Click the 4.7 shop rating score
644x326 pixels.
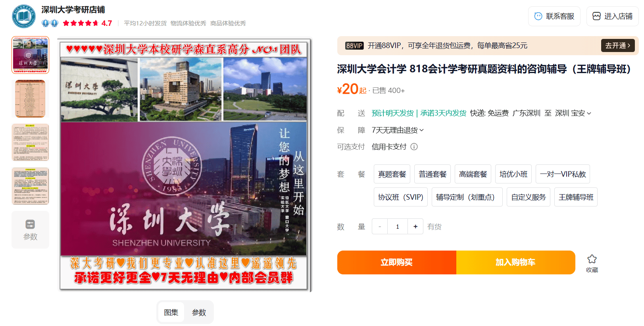coord(107,23)
